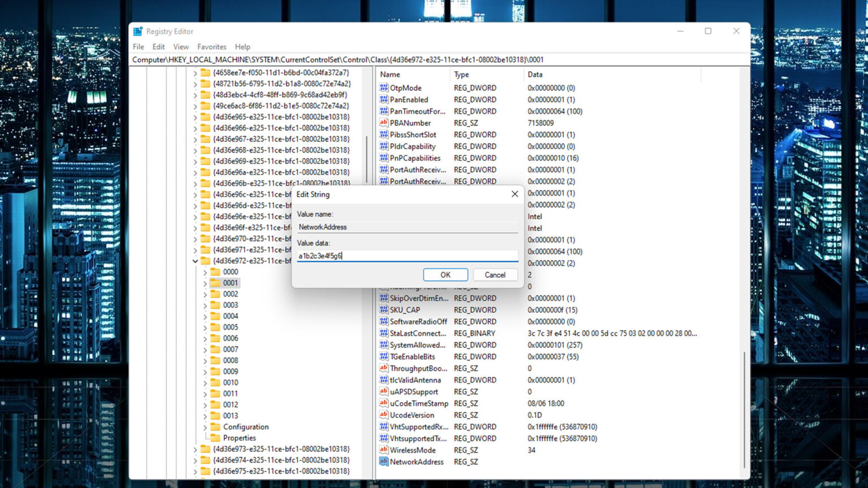Image resolution: width=868 pixels, height=488 pixels.
Task: Cancel the Edit String dialog
Action: (x=495, y=274)
